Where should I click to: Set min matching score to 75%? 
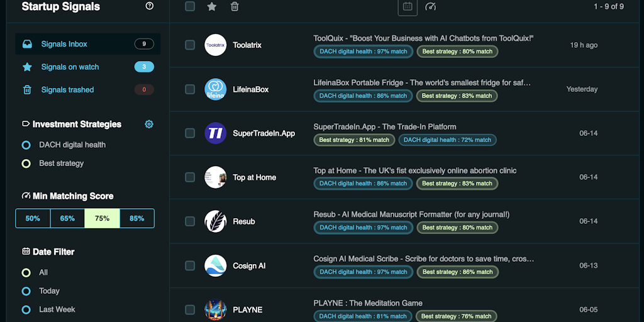[x=103, y=218]
